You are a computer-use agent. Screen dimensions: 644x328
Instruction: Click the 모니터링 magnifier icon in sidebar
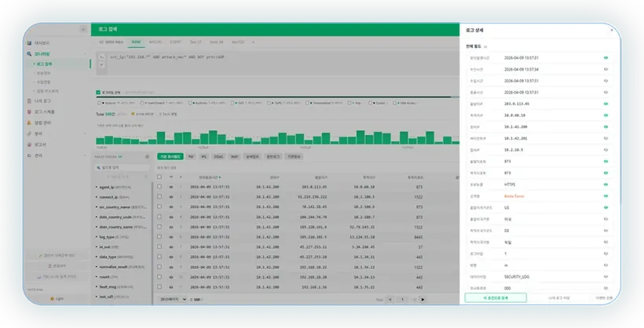[x=29, y=54]
